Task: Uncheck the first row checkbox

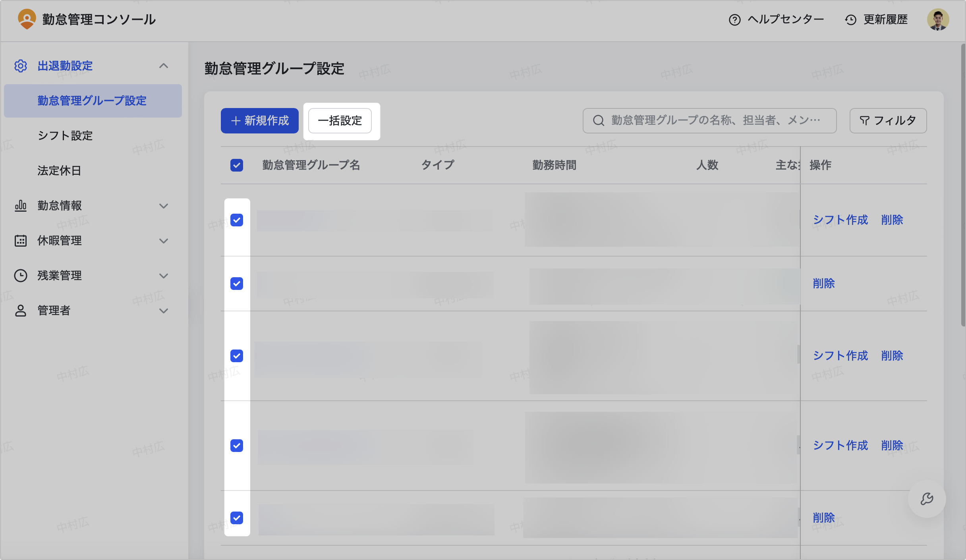Action: (237, 220)
